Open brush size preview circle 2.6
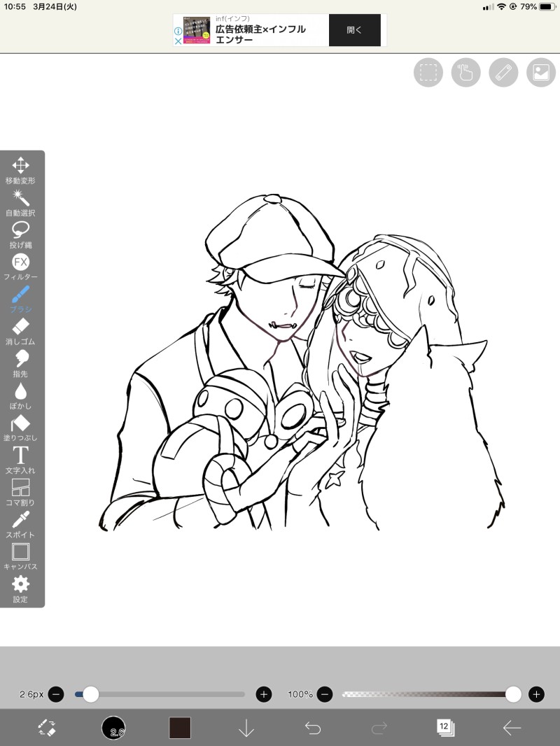The width and height of the screenshot is (560, 746). (113, 728)
